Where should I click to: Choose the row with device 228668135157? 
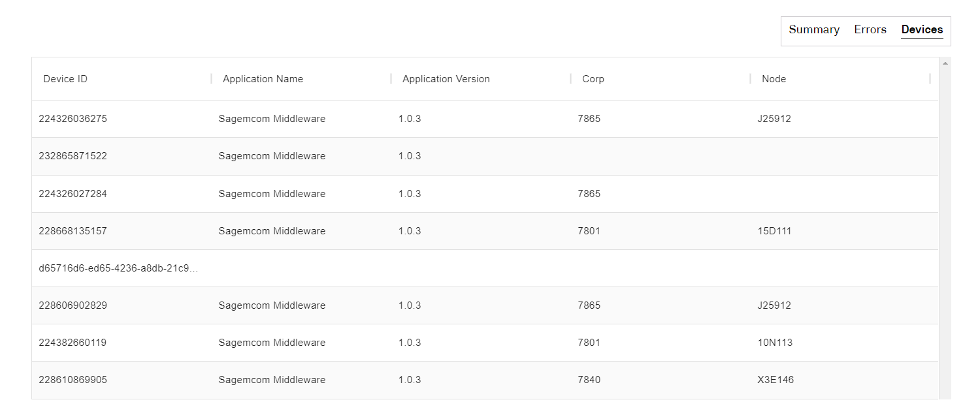73,231
